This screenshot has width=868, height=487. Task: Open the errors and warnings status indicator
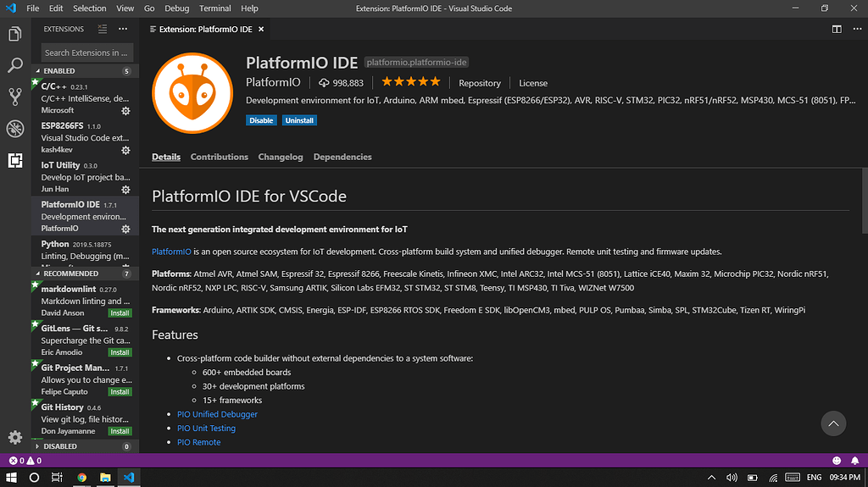point(25,461)
